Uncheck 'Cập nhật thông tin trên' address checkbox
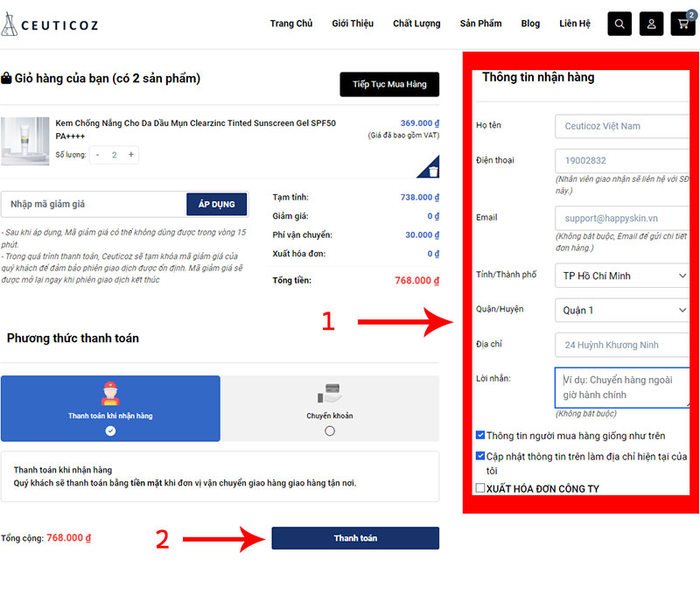The image size is (700, 595). pyautogui.click(x=480, y=456)
